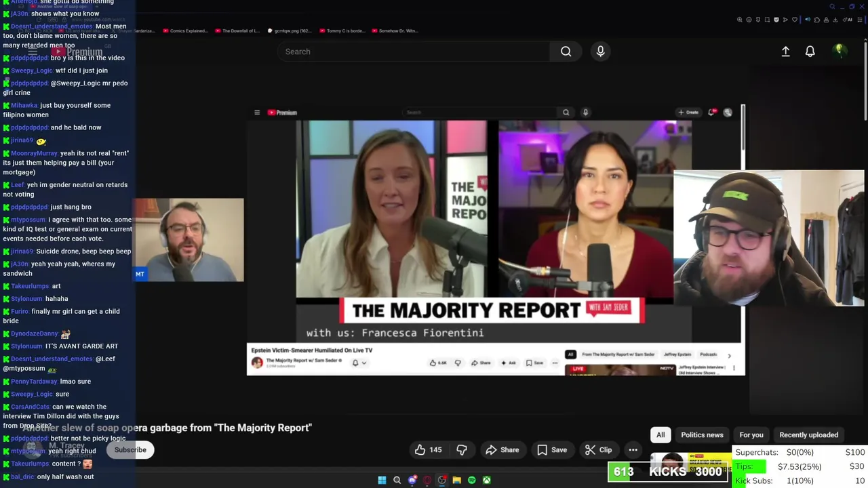Switch to Tommy C is borde... tab
Viewport: 868px width, 488px height.
pos(342,30)
